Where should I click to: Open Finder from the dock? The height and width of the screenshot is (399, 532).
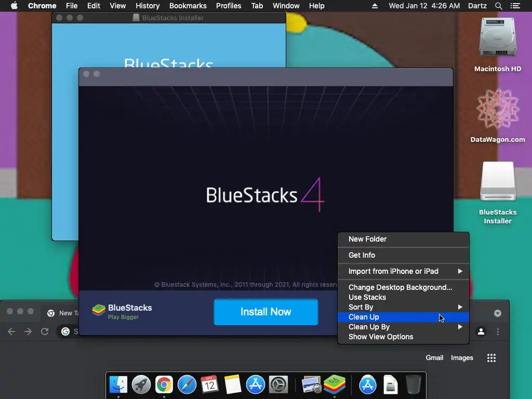click(x=118, y=385)
